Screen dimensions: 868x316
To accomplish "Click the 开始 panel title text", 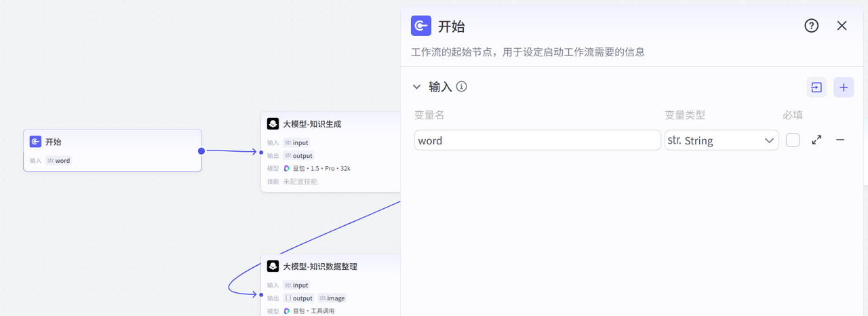I will (452, 26).
